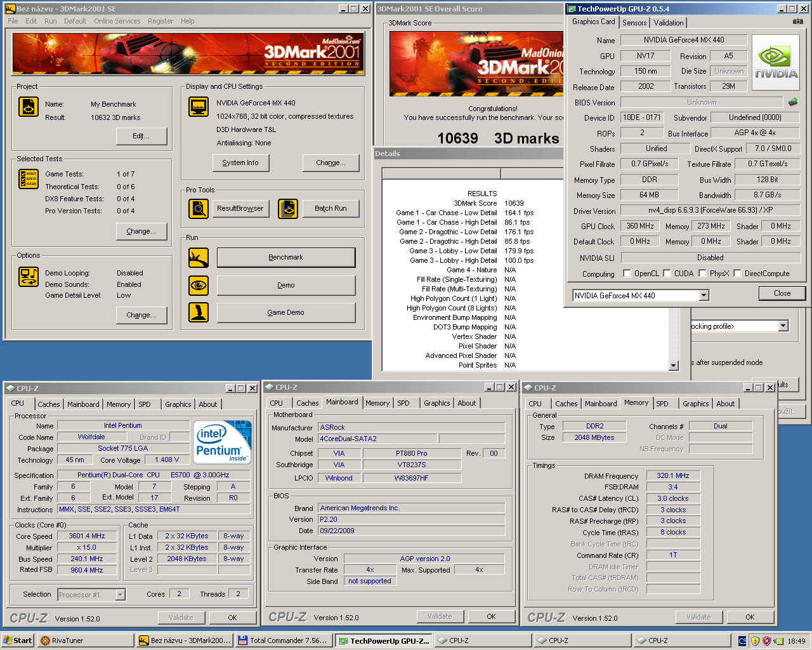Screen dimensions: 812x650
Task: Click the Edit... button under Project
Action: pos(141,136)
